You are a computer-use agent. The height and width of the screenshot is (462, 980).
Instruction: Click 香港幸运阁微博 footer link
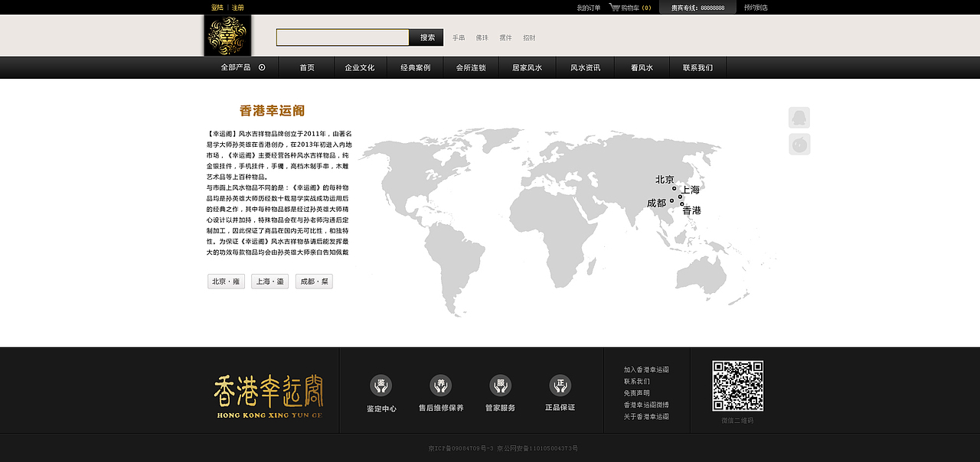tap(646, 405)
